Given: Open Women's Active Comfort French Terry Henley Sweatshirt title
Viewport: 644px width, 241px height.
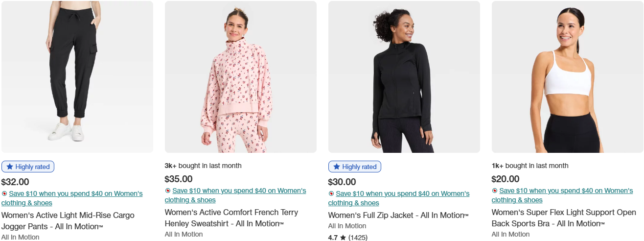Looking at the screenshot, I should coord(231,218).
